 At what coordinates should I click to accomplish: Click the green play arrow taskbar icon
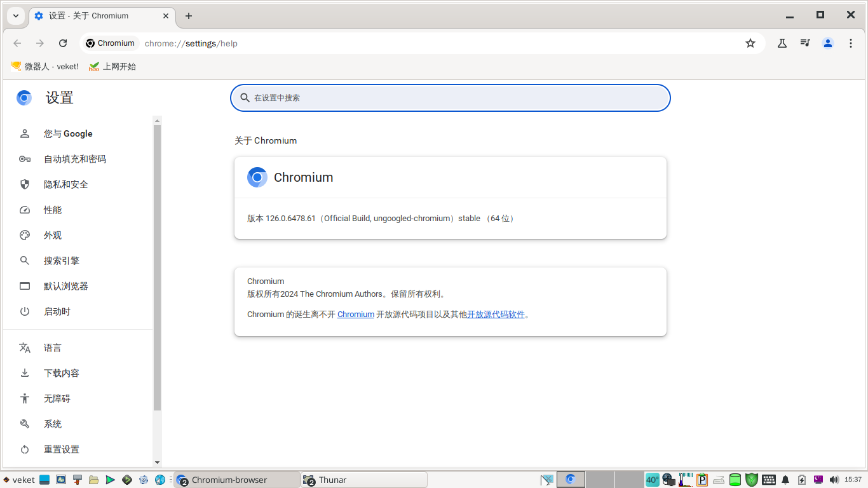click(x=111, y=480)
